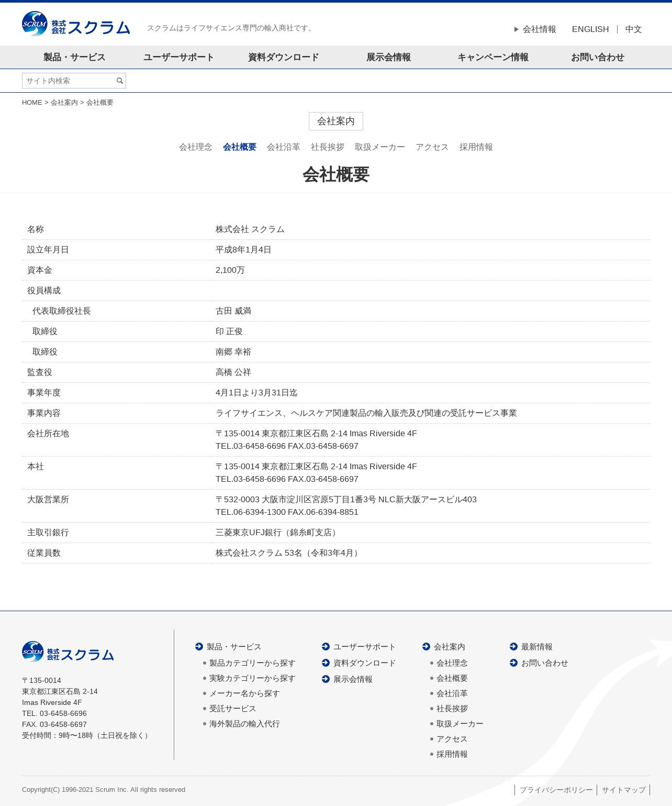Screen dimensions: 672x806
Task: Open the 資料ダウンロード main menu
Action: coord(284,58)
